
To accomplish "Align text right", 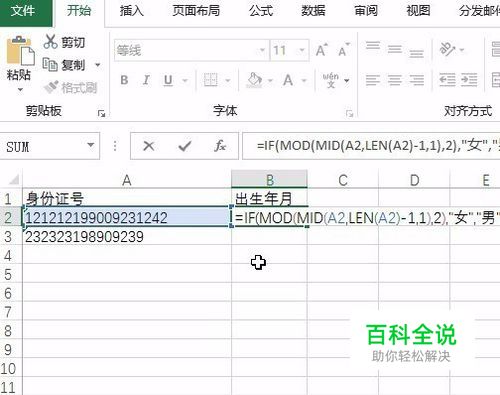I will pyautogui.click(x=417, y=80).
